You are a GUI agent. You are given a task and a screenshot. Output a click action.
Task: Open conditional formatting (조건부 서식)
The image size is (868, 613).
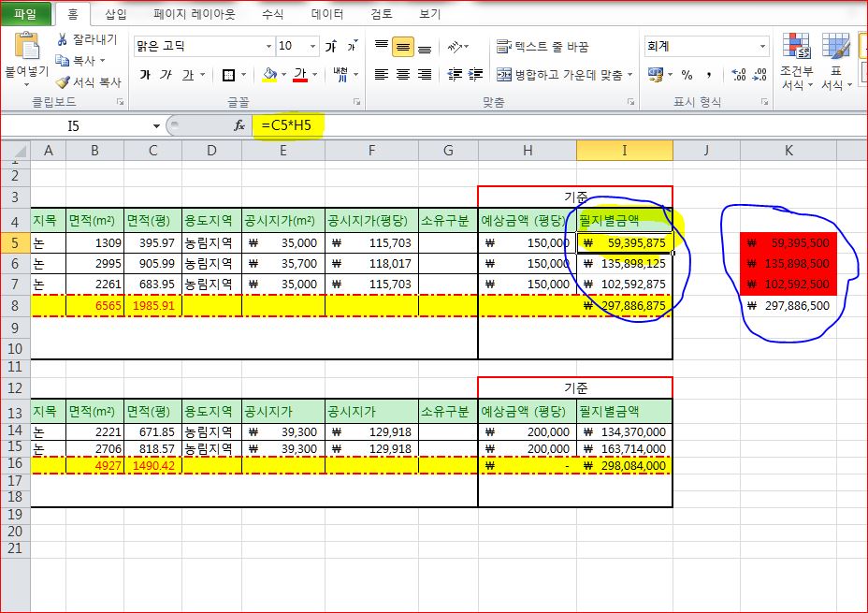(x=796, y=61)
